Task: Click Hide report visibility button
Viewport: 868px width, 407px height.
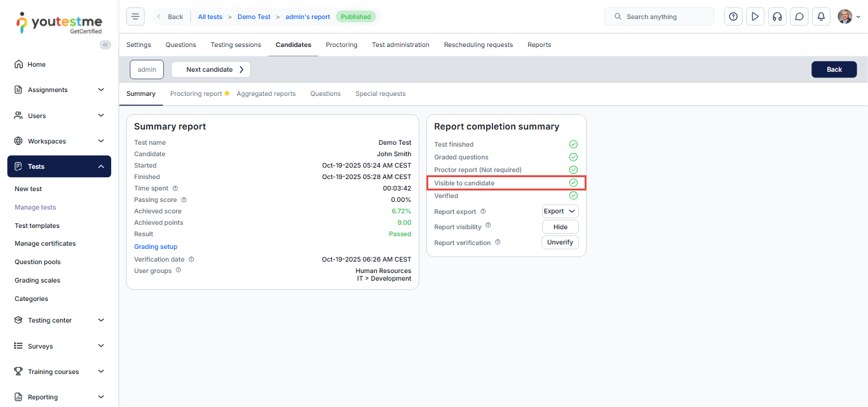Action: coord(560,227)
